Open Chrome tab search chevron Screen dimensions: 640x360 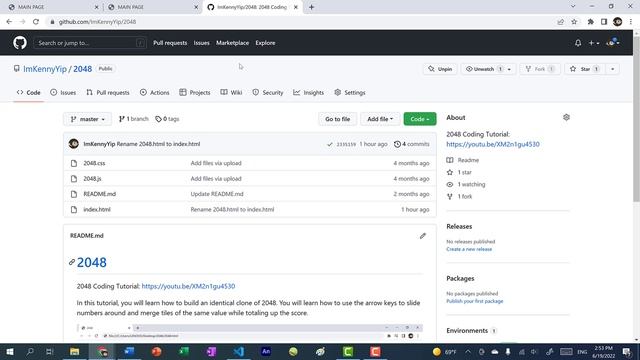573,7
